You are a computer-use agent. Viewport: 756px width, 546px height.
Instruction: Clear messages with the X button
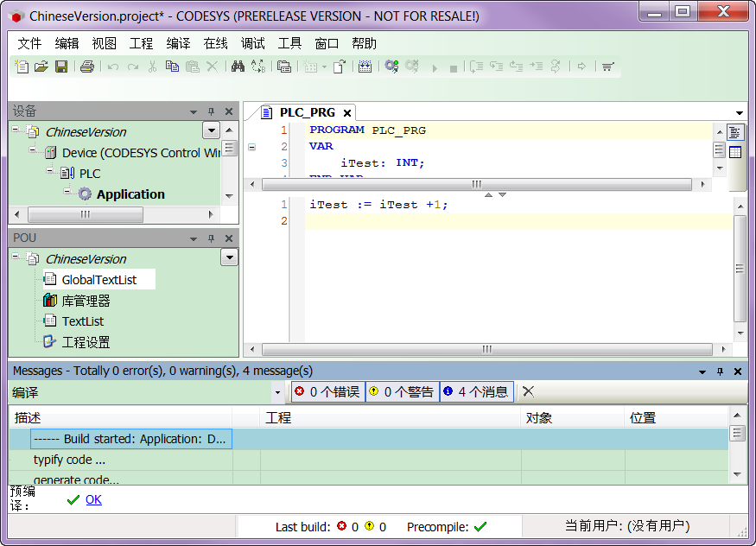click(529, 391)
